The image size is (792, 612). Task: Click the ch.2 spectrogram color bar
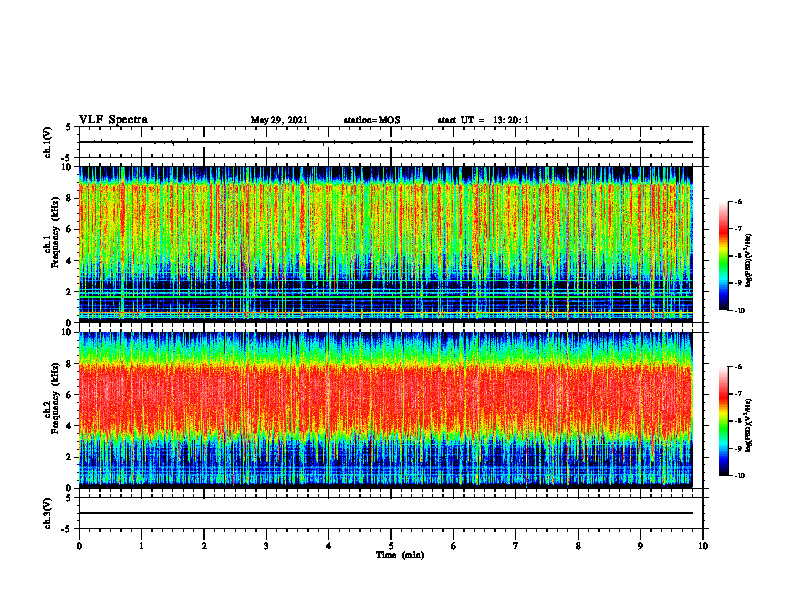[724, 421]
